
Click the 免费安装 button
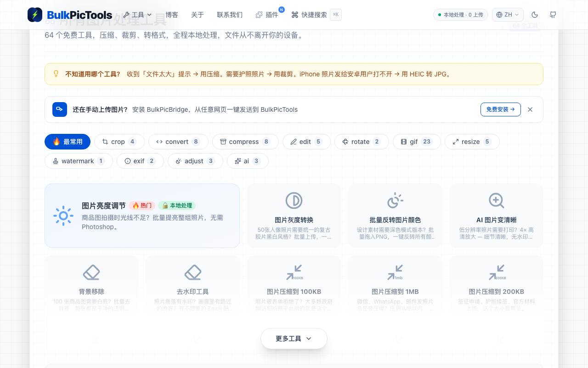[x=501, y=109]
